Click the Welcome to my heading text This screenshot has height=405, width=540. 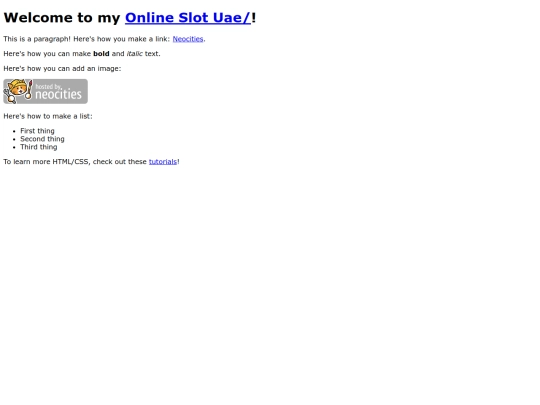tap(62, 18)
